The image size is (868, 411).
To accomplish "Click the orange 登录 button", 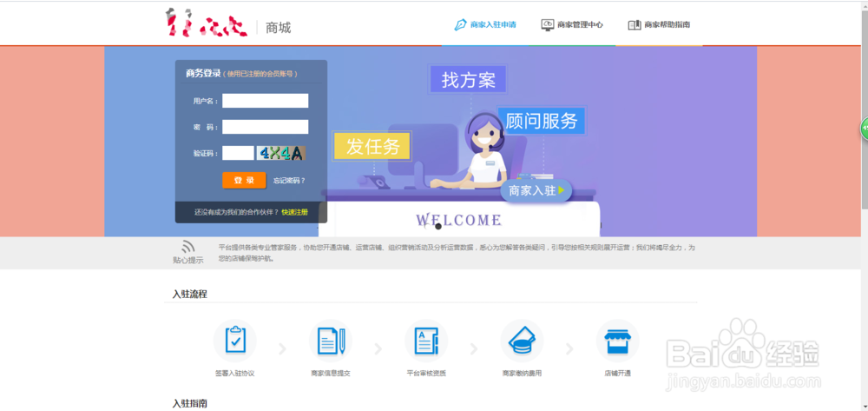I will 244,181.
